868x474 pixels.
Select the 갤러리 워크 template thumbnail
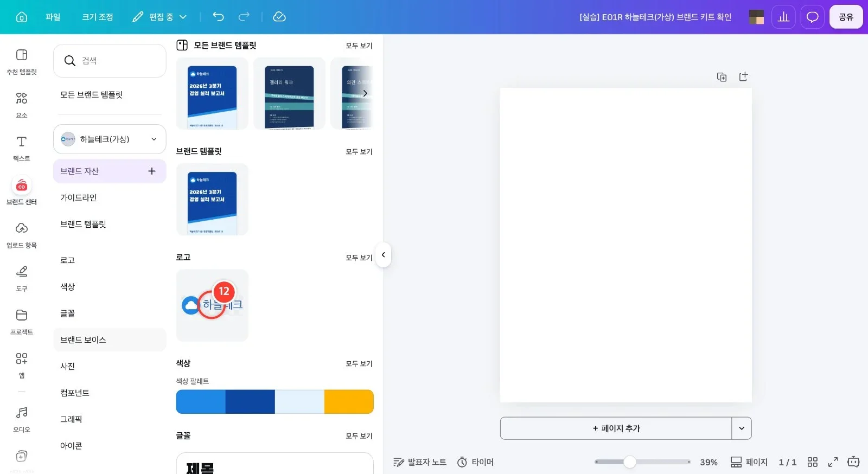tap(289, 93)
